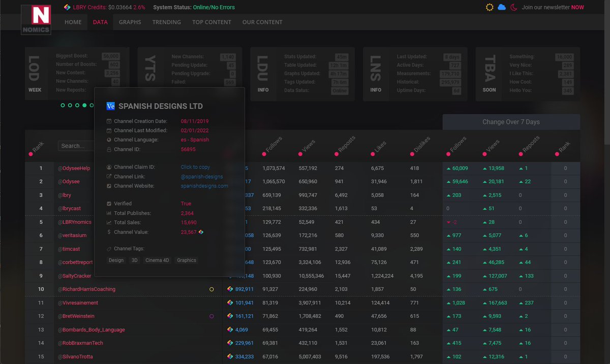
Task: Select the third carousel dot indicator
Action: click(77, 105)
